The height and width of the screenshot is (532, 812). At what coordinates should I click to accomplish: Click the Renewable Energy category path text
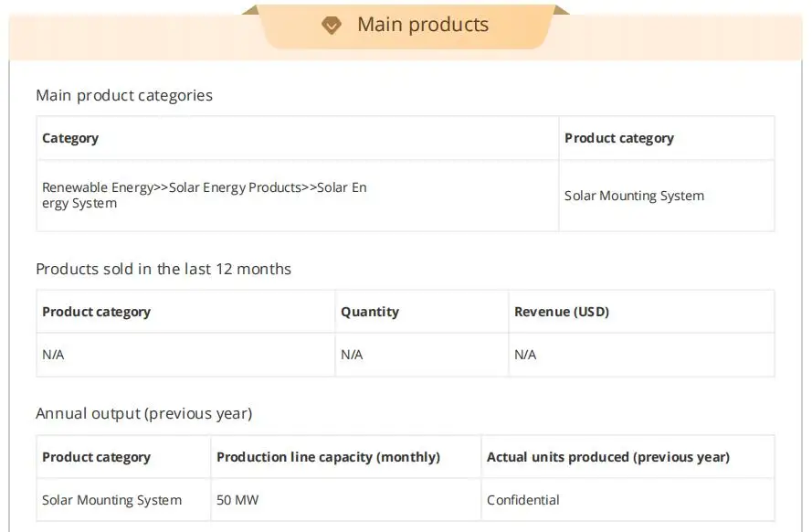204,195
